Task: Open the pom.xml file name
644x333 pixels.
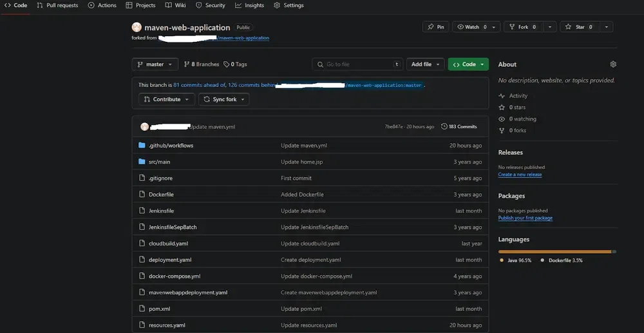Action: coord(159,309)
